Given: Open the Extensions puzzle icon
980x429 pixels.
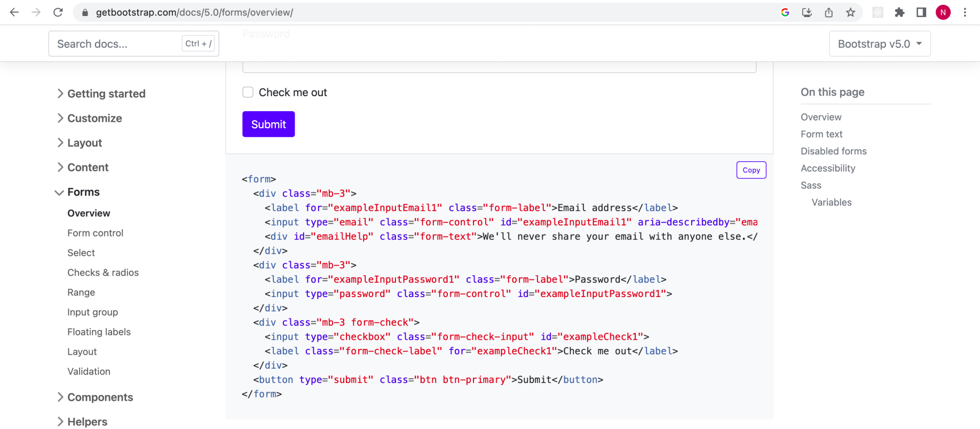Looking at the screenshot, I should click(x=899, y=12).
